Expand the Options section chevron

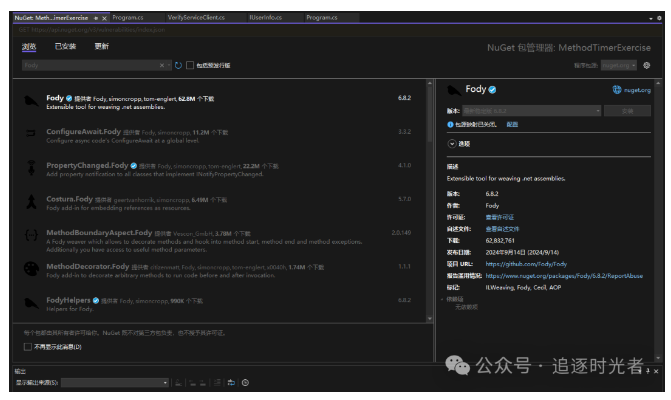click(x=452, y=144)
